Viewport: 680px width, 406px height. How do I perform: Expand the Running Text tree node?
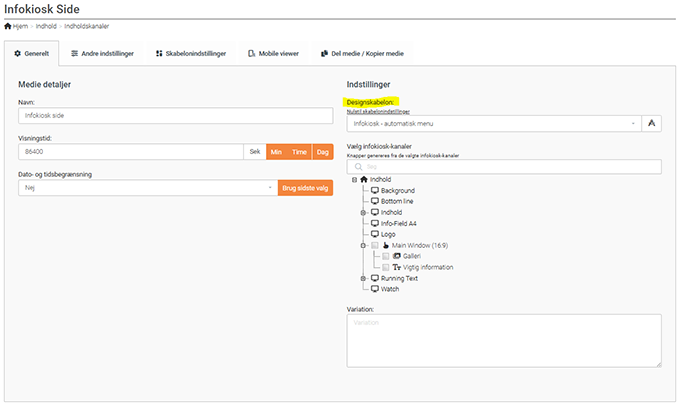coord(364,278)
